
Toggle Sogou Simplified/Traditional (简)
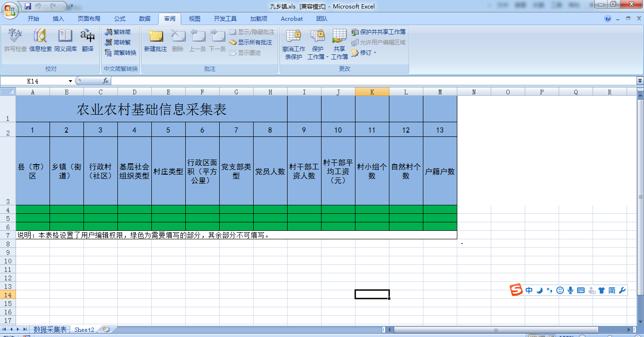612,290
